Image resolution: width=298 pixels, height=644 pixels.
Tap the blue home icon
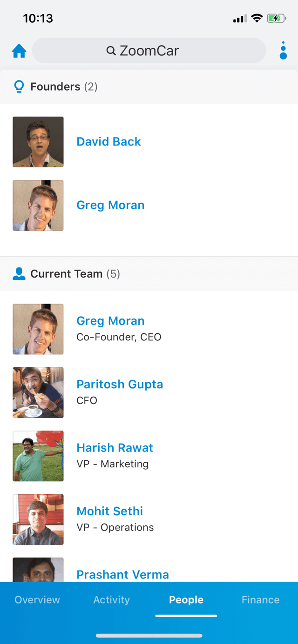point(19,51)
